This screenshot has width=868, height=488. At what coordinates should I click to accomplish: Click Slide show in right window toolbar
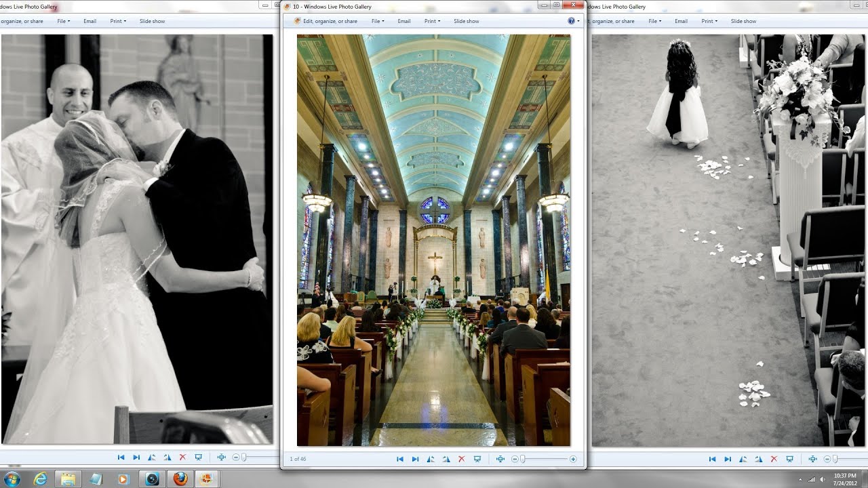click(x=744, y=21)
